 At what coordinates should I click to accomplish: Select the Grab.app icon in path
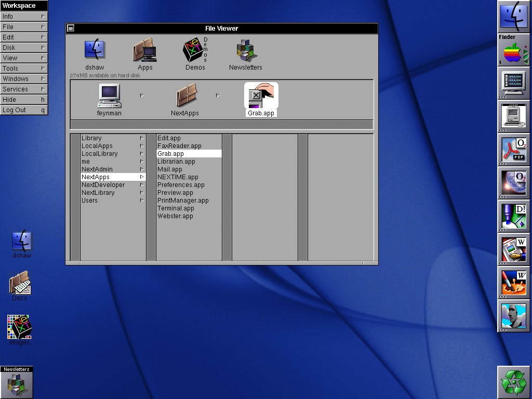click(x=261, y=96)
